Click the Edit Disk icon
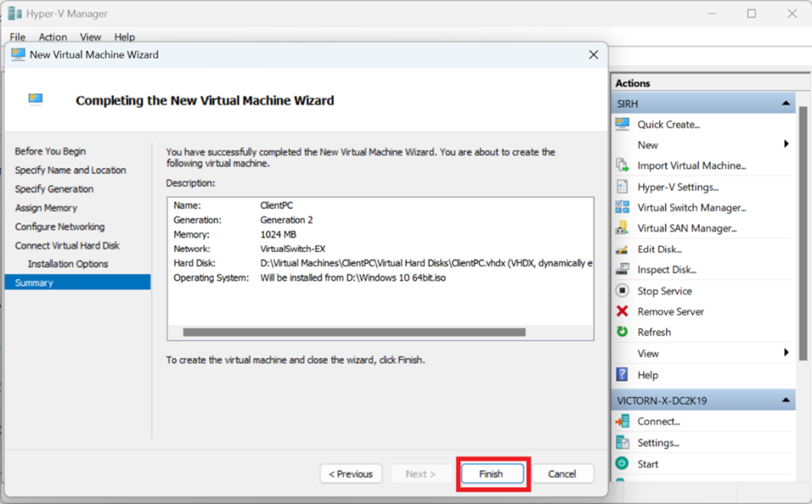 pos(622,250)
